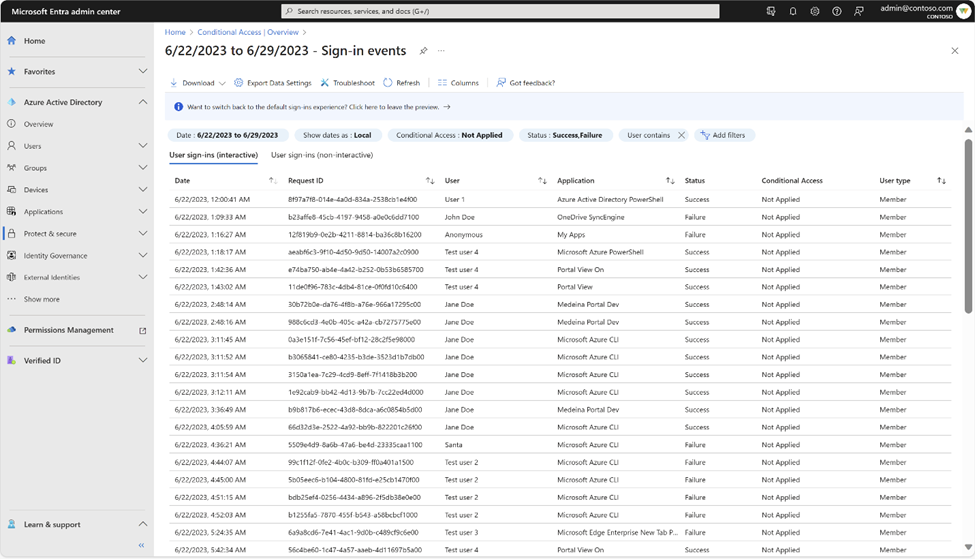This screenshot has width=975, height=559.
Task: Pin the Sign-in events page
Action: pyautogui.click(x=423, y=51)
